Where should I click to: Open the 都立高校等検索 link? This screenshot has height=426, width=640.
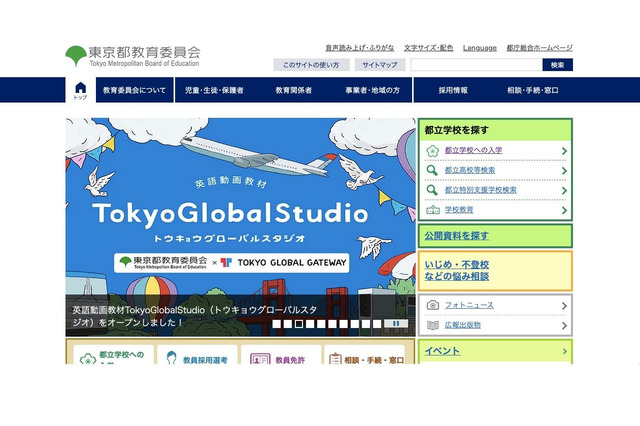[470, 170]
